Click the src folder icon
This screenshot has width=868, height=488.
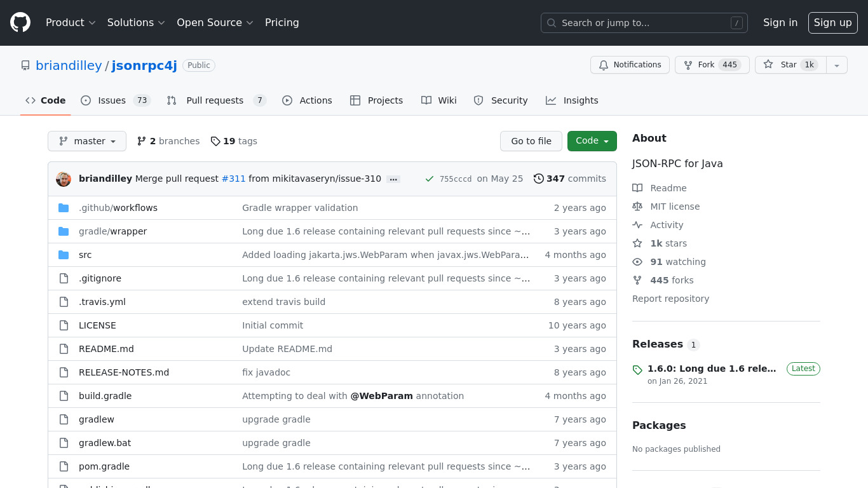pos(64,255)
